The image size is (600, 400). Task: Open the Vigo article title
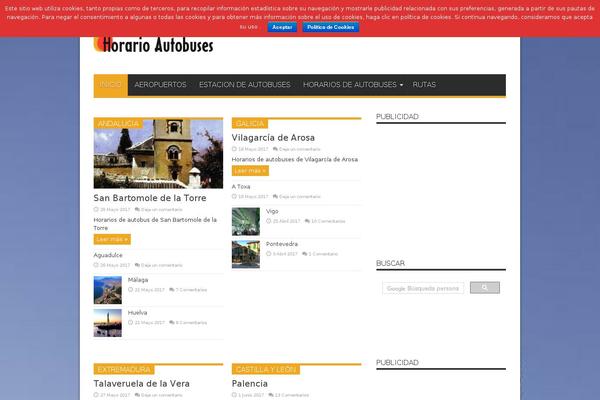click(x=272, y=211)
